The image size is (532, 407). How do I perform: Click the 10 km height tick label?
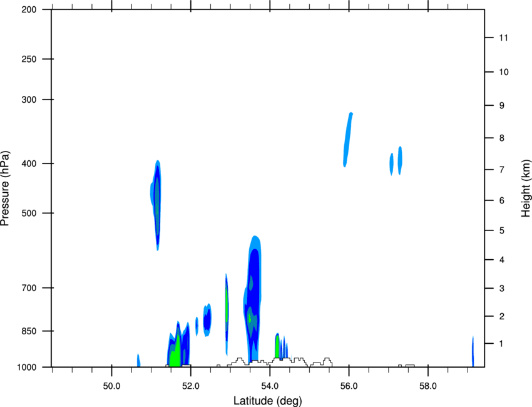(x=504, y=72)
